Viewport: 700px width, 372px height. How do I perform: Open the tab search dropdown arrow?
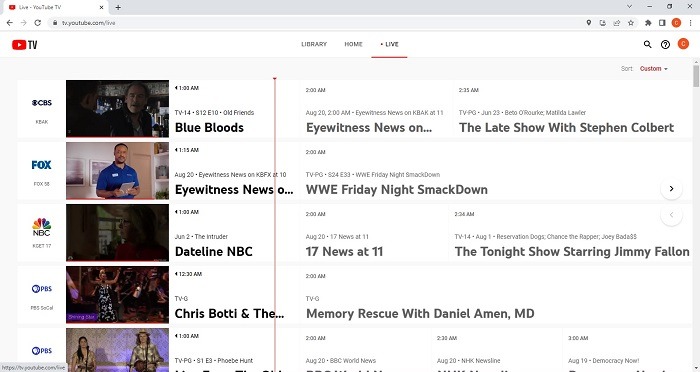[629, 7]
